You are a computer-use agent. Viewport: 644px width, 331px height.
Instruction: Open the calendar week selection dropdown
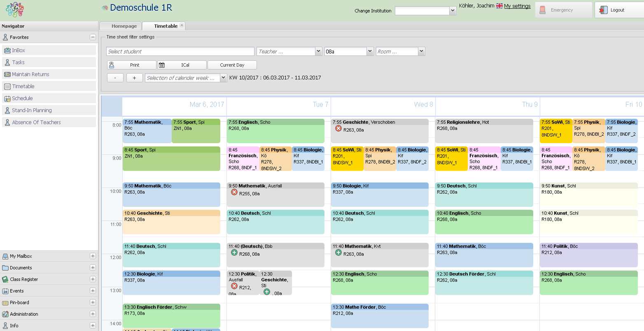223,78
